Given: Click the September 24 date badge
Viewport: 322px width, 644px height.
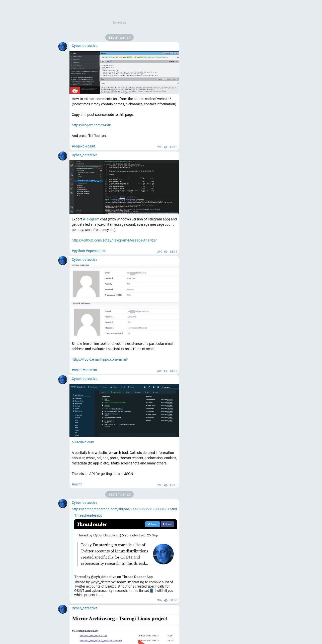Looking at the screenshot, I should pyautogui.click(x=119, y=37).
